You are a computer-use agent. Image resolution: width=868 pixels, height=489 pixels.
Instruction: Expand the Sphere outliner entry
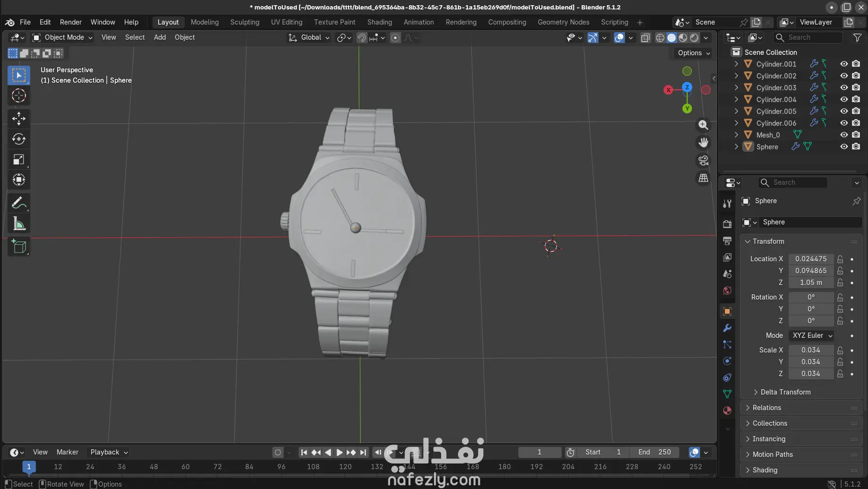pos(736,146)
